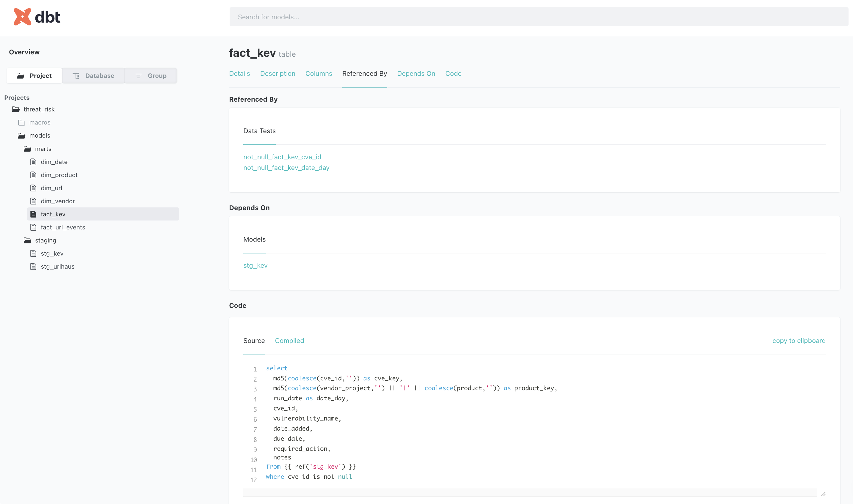Viewport: 853px width, 504px height.
Task: Click the dim_product file icon
Action: [x=33, y=175]
